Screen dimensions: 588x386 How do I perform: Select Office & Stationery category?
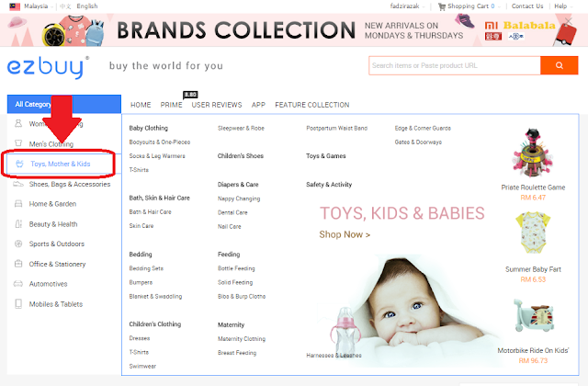pos(57,264)
